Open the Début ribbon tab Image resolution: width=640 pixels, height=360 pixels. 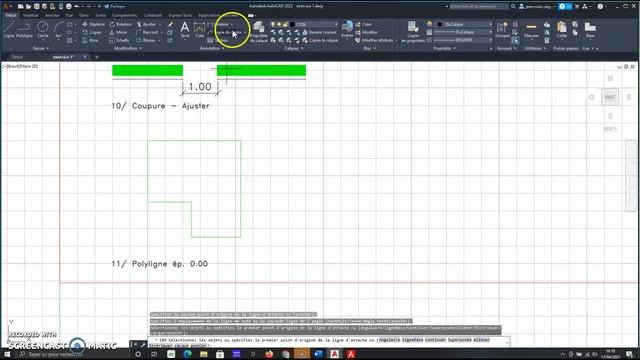[11, 15]
